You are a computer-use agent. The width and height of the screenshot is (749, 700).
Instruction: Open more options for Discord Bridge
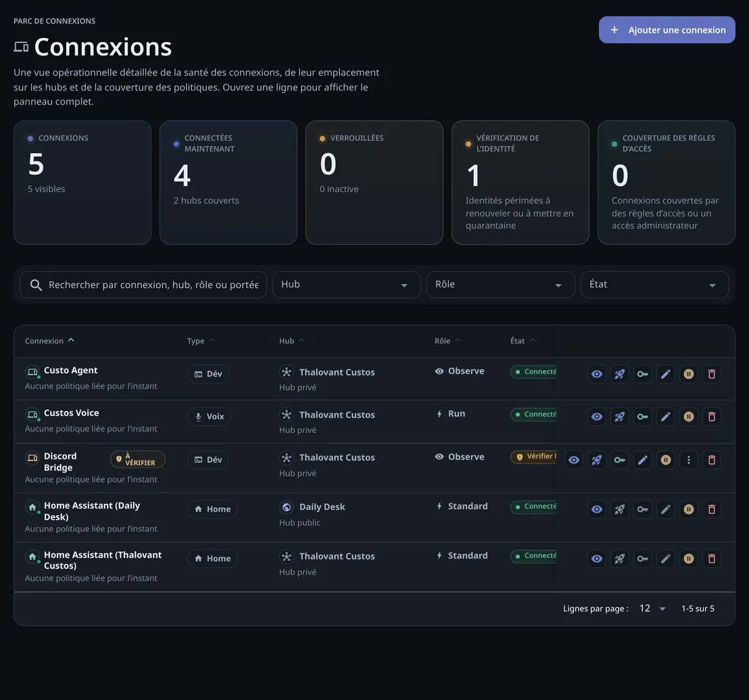pyautogui.click(x=688, y=460)
